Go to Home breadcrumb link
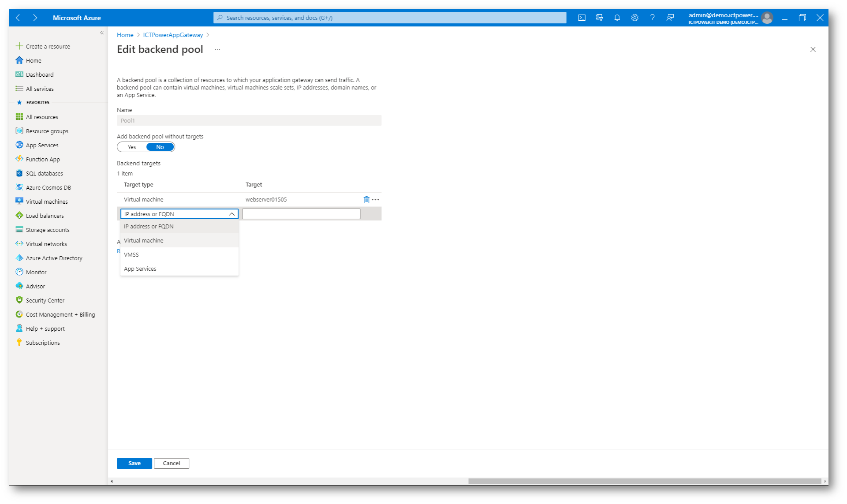The width and height of the screenshot is (847, 504). [125, 35]
